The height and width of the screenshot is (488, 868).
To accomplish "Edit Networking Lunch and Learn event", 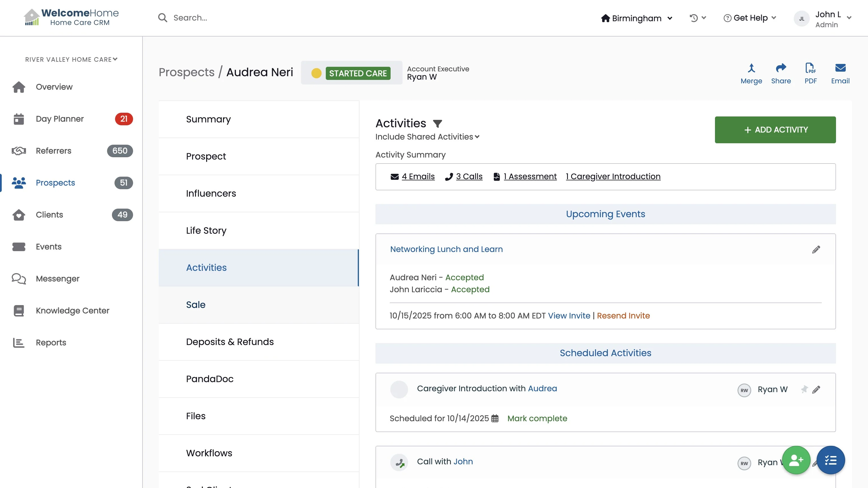I will tap(816, 249).
